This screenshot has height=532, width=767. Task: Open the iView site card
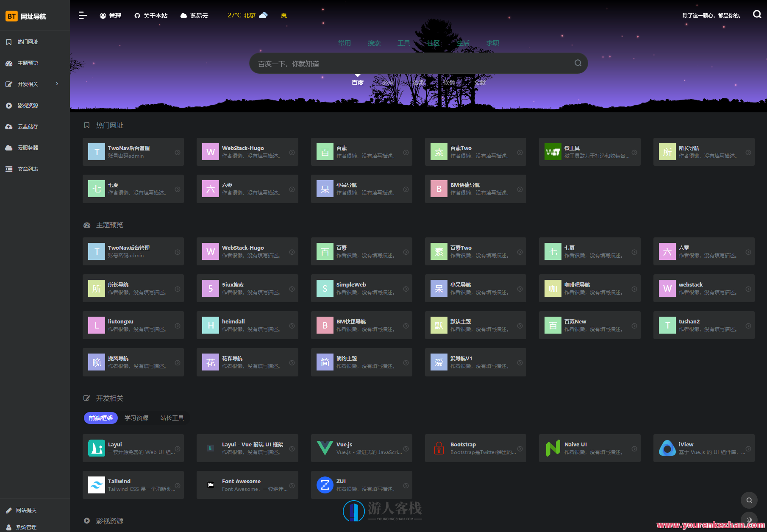(703, 448)
